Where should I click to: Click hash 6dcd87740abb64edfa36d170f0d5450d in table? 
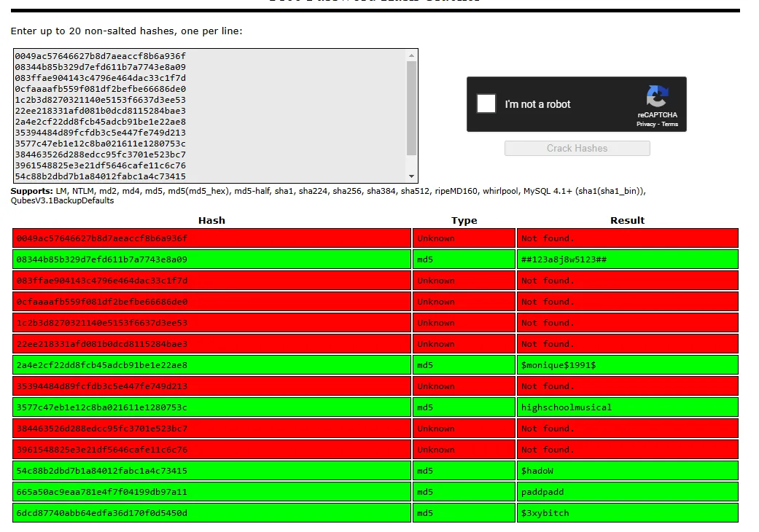(x=101, y=513)
